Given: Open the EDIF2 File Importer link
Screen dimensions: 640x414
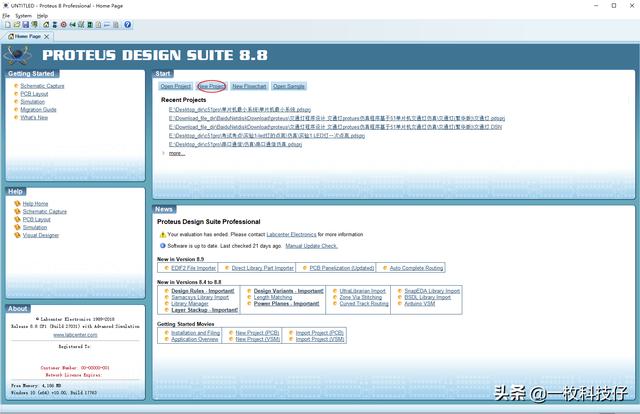Looking at the screenshot, I should pos(193,268).
